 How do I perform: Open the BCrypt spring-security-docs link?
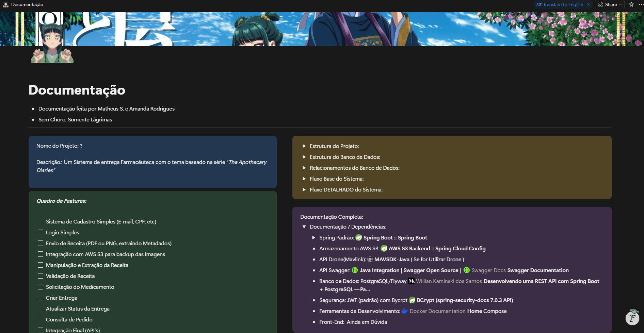(x=465, y=300)
